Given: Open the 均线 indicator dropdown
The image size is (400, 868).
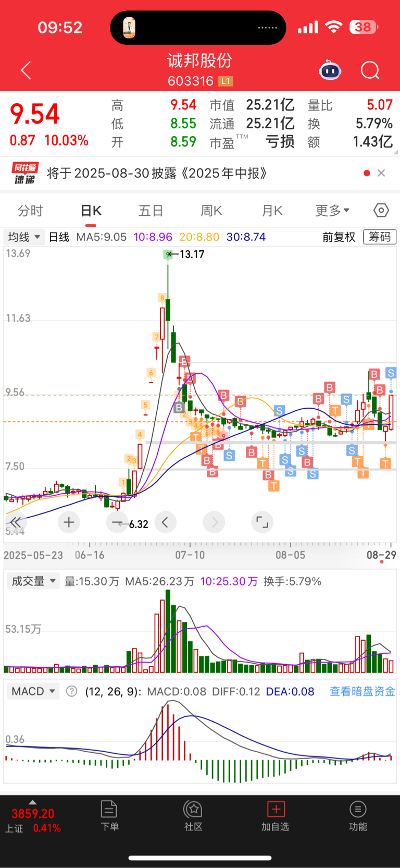Looking at the screenshot, I should click(24, 237).
